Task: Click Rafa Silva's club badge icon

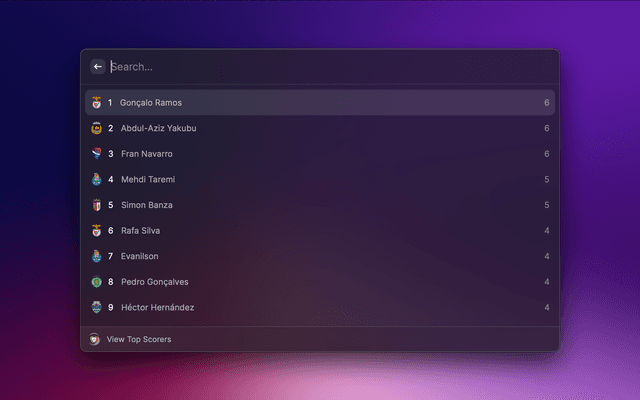Action: click(x=96, y=231)
